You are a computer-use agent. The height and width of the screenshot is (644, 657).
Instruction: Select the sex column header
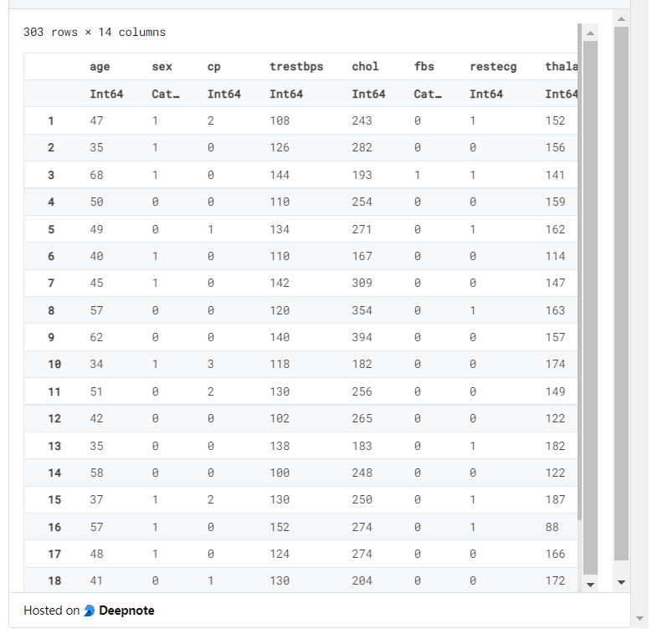point(162,67)
